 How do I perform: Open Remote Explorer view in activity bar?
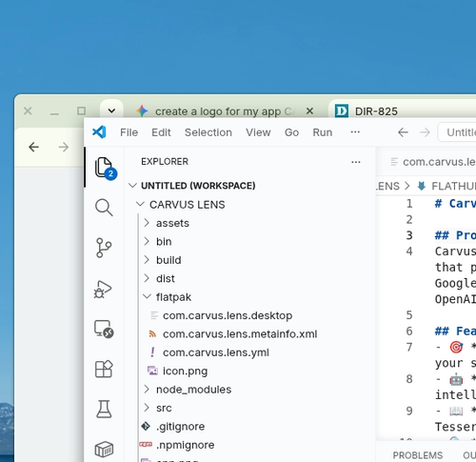[x=104, y=329]
